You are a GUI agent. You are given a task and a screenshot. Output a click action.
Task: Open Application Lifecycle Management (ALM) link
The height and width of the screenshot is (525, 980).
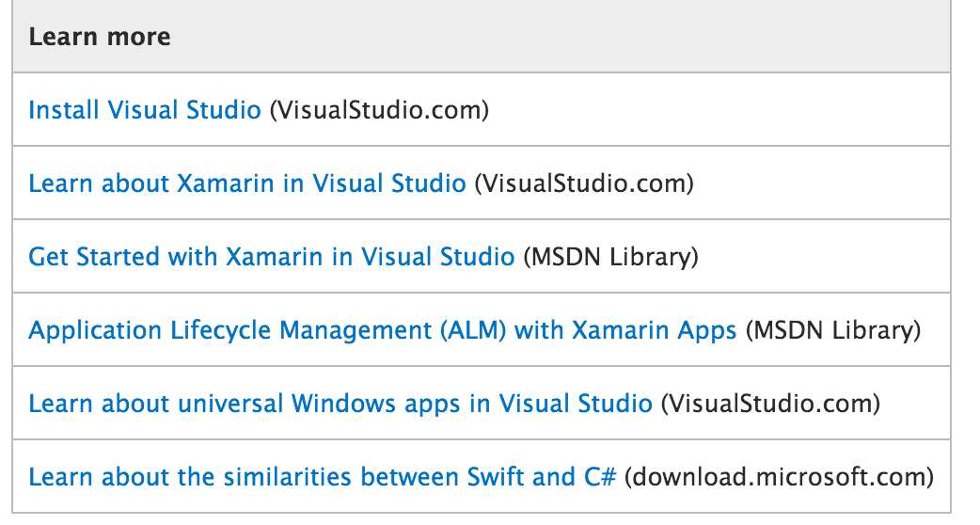[383, 330]
